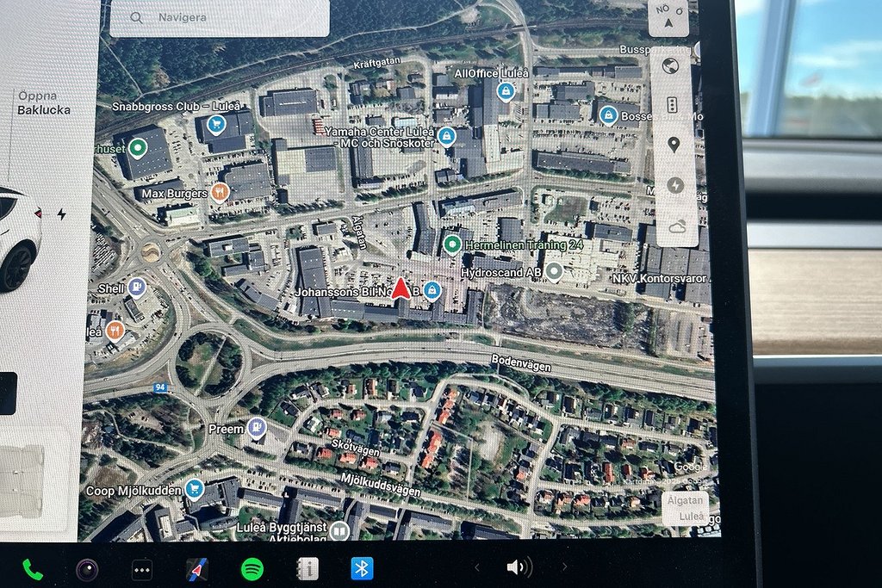
Task: Toggle traffic display with traffic light icon
Action: 672,105
